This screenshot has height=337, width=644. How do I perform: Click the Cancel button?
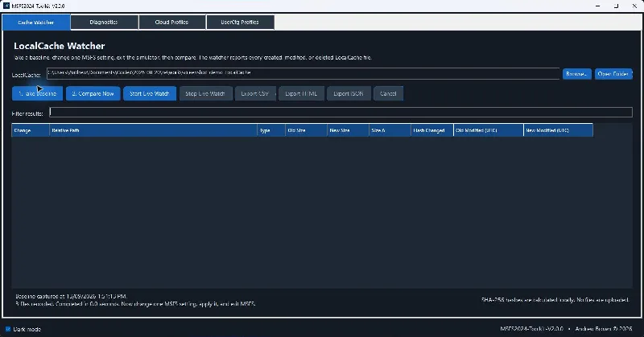(388, 93)
